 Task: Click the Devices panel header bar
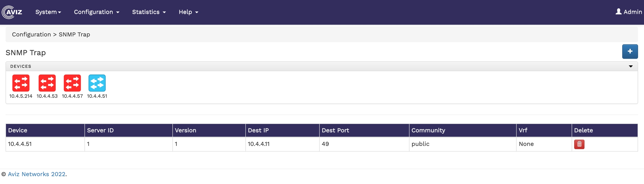pos(307,66)
